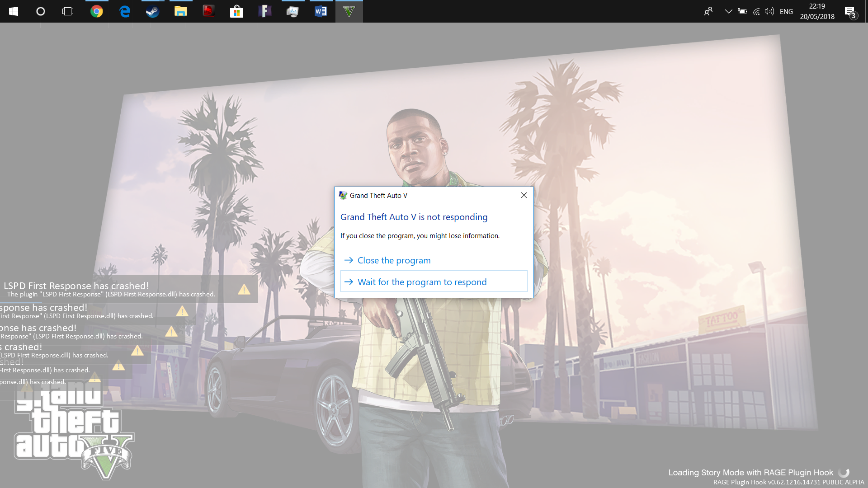Choose Wait for the program to respond
Screen dimensions: 868x488
[x=422, y=282]
